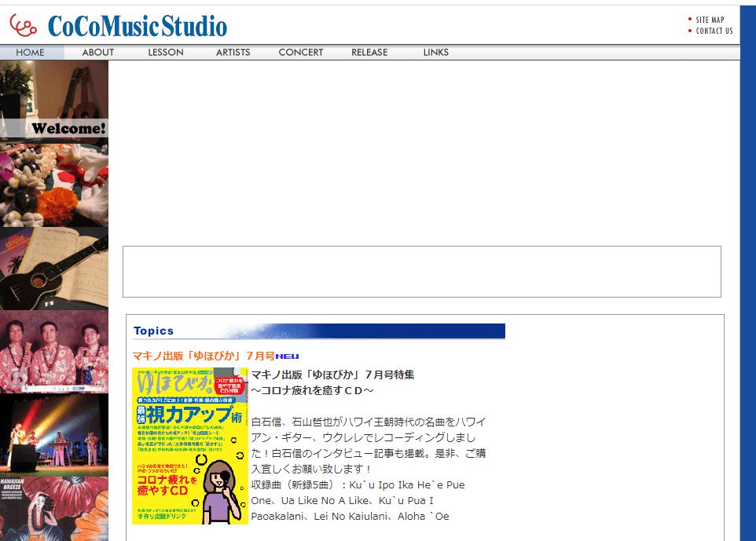Open the stage concert photo
Viewport: 756px width, 541px height.
pyautogui.click(x=54, y=434)
